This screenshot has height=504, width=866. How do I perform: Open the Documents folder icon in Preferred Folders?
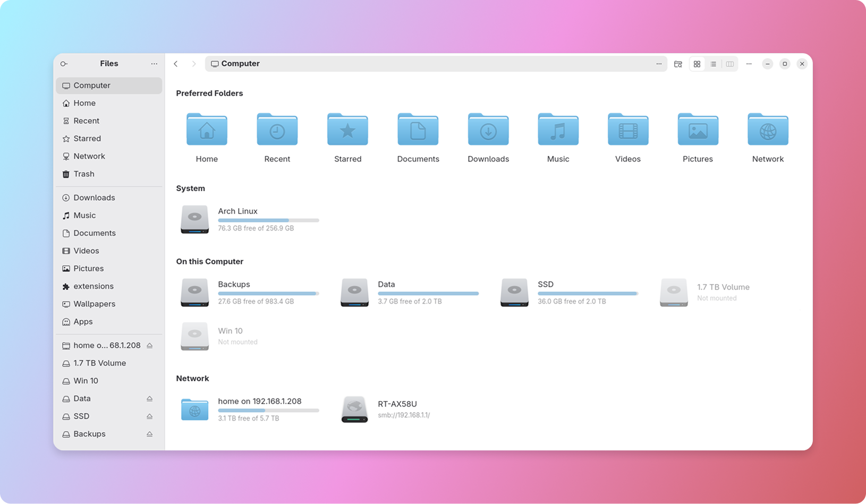418,129
